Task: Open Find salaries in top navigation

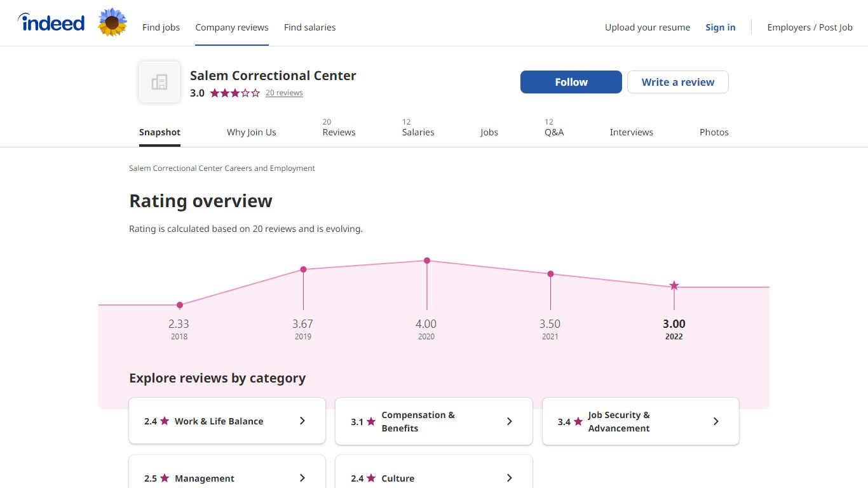Action: click(309, 27)
